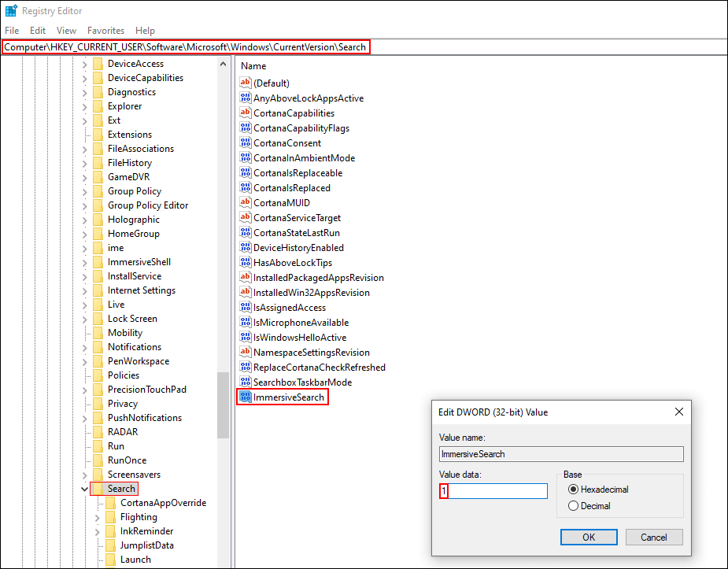Expand the Notifications key

[84, 347]
